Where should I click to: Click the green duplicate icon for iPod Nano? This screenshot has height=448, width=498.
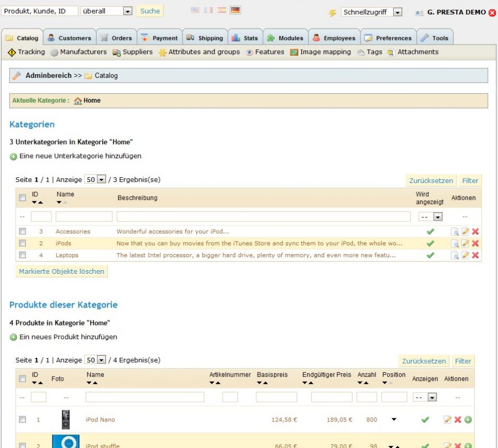[468, 419]
